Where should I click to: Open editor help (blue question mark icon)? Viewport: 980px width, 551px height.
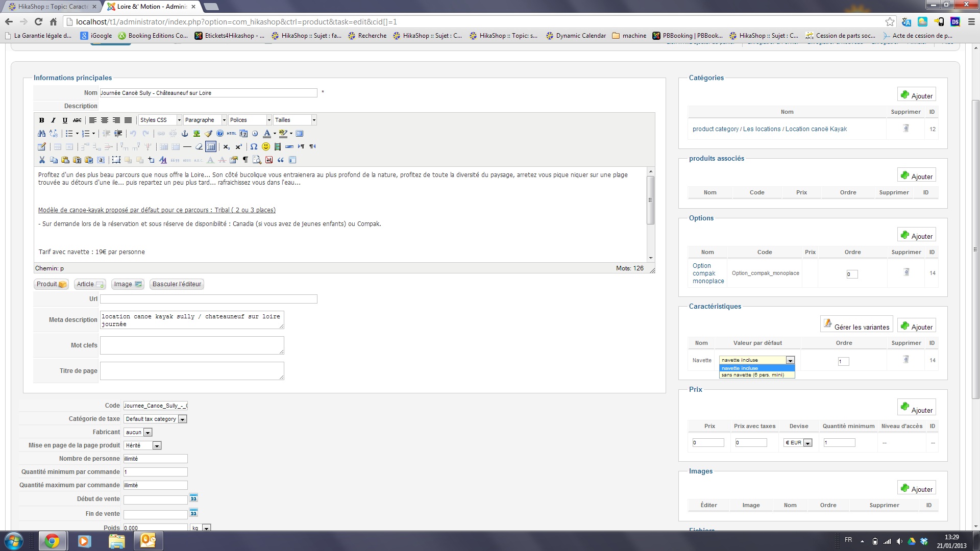tap(220, 134)
